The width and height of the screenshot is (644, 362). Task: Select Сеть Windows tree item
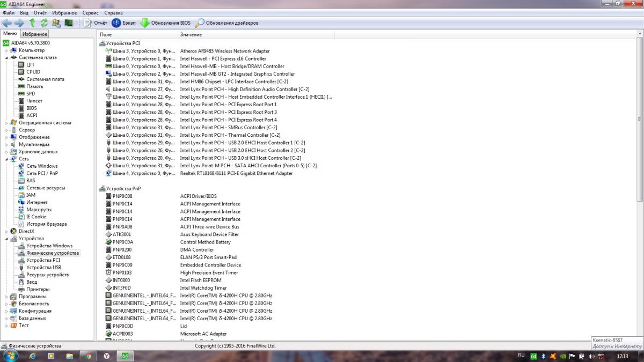(42, 166)
